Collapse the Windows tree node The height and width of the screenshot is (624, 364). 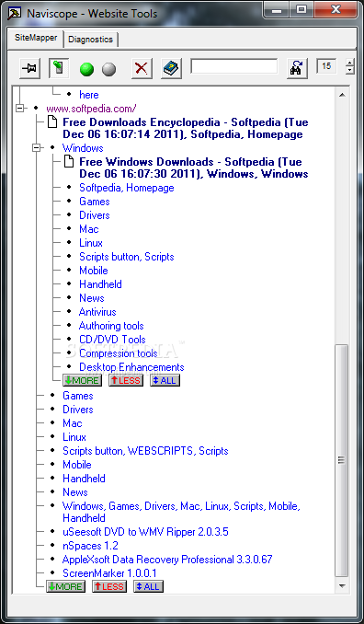pos(37,147)
